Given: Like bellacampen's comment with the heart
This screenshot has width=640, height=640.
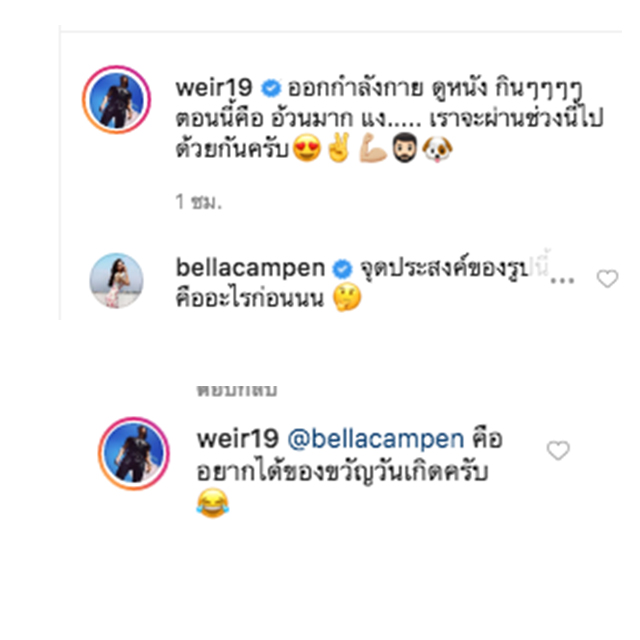Looking at the screenshot, I should pos(607,279).
